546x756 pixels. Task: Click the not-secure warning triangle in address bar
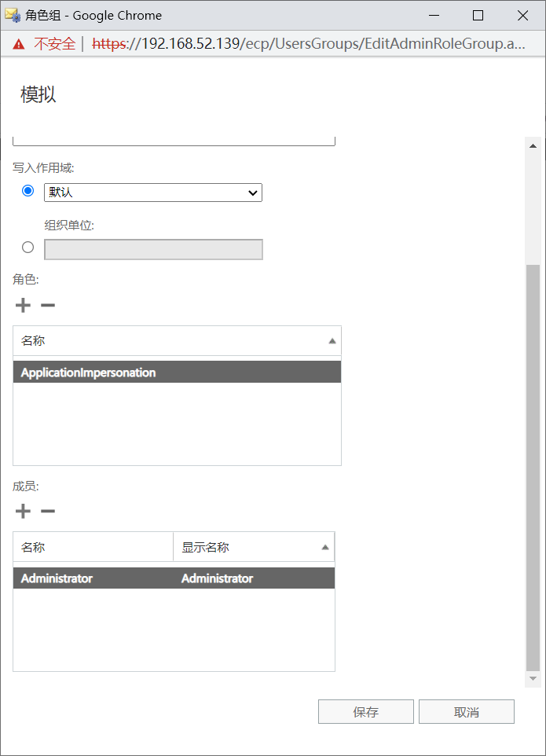click(x=19, y=44)
